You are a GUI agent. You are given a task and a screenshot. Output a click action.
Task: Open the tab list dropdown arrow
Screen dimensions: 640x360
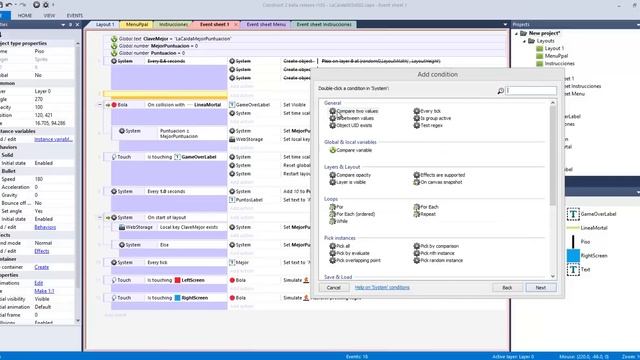[x=505, y=24]
